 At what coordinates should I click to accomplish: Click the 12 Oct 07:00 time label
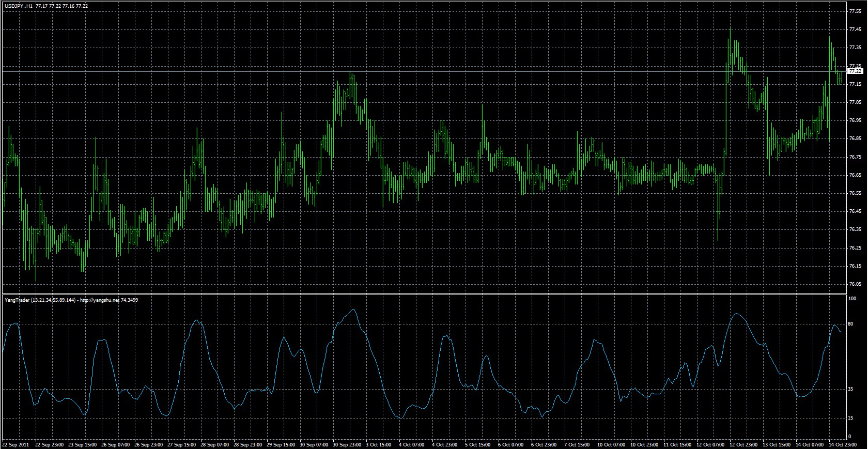[710, 444]
